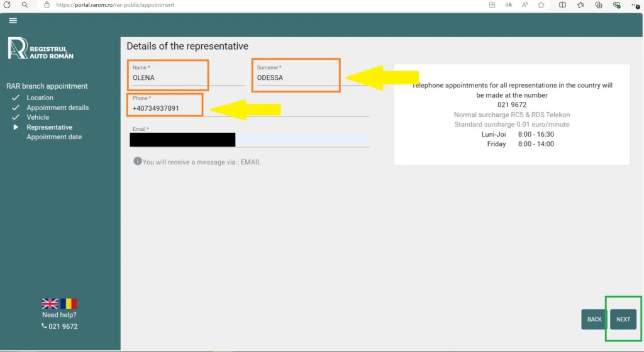Screen dimensions: 644x352
Task: Open the browser translate icon
Action: pyautogui.click(x=508, y=5)
